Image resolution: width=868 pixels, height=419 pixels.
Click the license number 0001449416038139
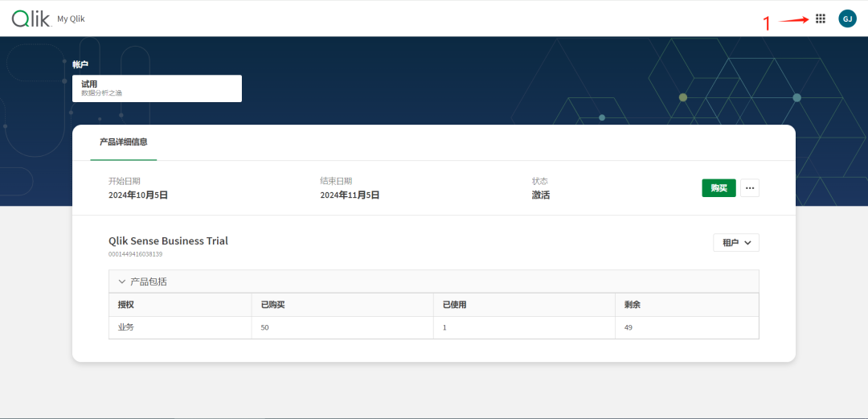[136, 254]
